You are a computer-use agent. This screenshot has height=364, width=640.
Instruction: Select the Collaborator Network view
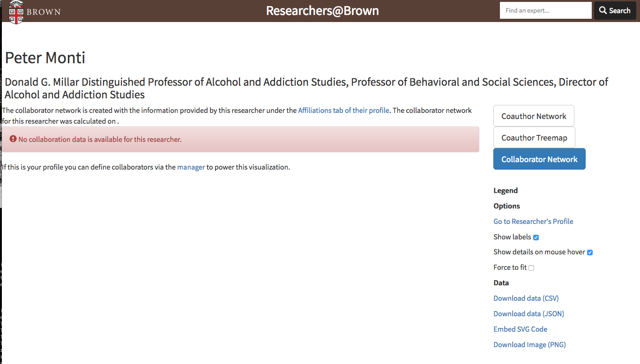(x=539, y=159)
